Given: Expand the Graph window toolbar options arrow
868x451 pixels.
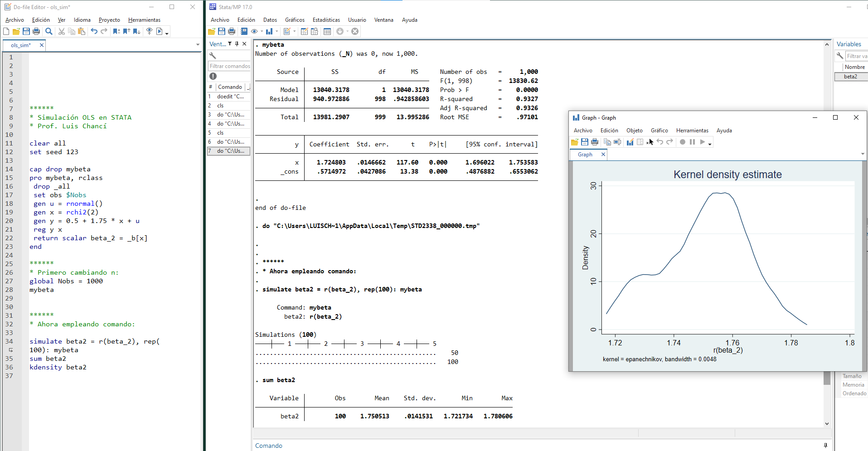Looking at the screenshot, I should (710, 144).
